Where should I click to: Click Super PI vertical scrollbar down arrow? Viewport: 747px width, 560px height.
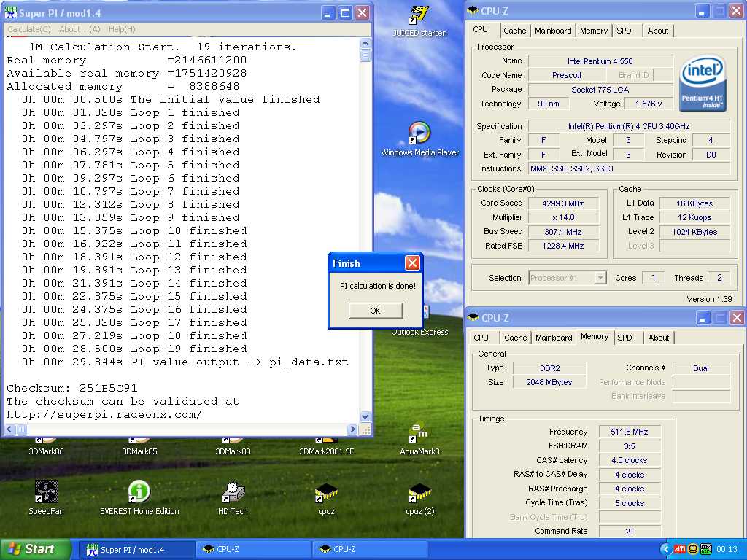pyautogui.click(x=365, y=416)
